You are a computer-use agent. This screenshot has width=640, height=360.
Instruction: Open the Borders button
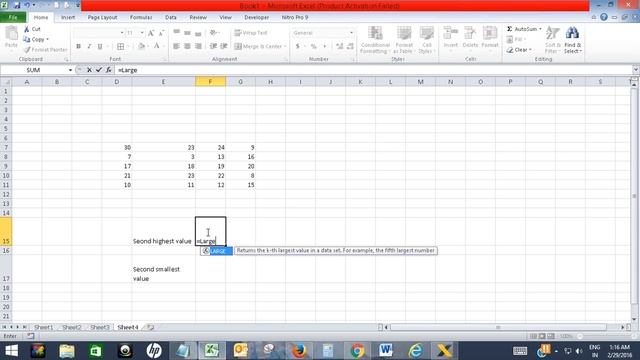point(120,47)
